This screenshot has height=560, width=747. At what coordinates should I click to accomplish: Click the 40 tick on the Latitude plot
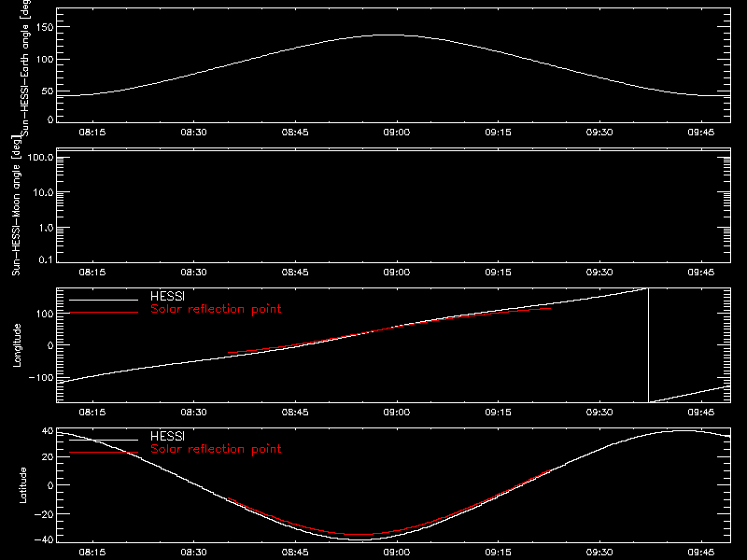[48, 431]
